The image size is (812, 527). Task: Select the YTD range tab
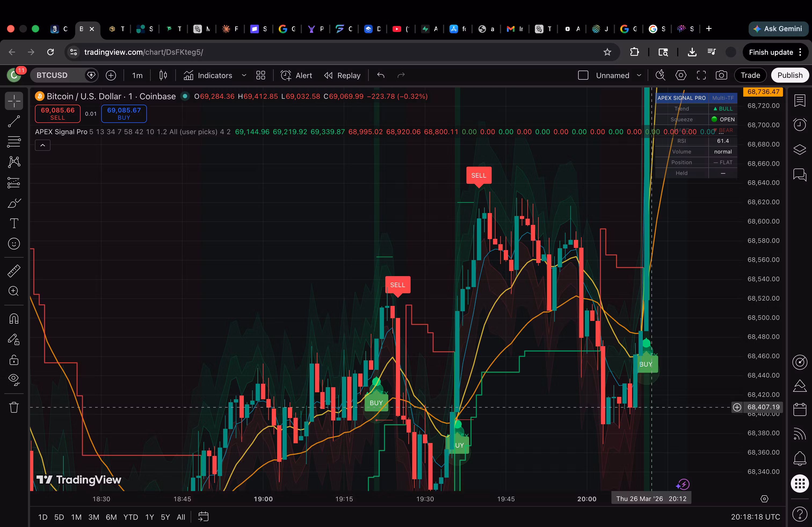point(131,517)
